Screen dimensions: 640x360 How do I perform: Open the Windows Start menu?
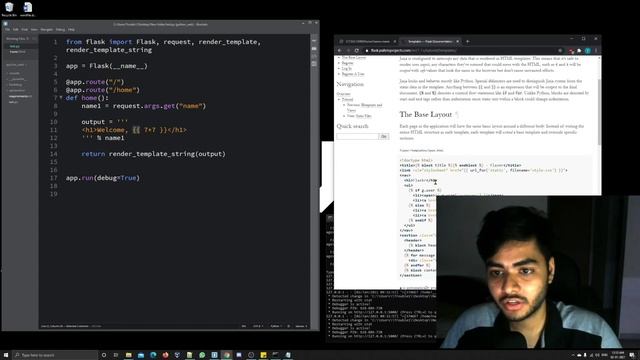[x=6, y=355]
